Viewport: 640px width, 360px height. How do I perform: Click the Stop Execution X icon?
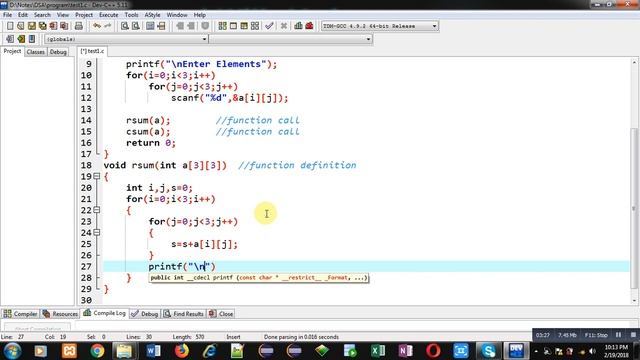284,26
